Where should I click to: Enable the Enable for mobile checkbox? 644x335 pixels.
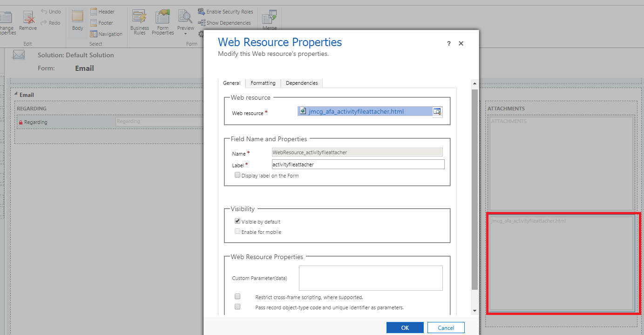[x=237, y=231]
